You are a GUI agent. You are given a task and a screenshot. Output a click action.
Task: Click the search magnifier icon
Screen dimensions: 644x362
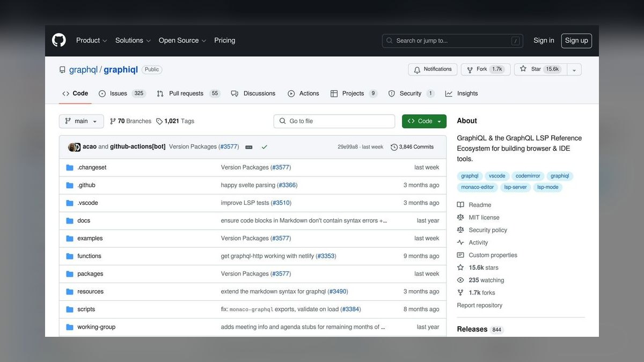click(x=390, y=41)
